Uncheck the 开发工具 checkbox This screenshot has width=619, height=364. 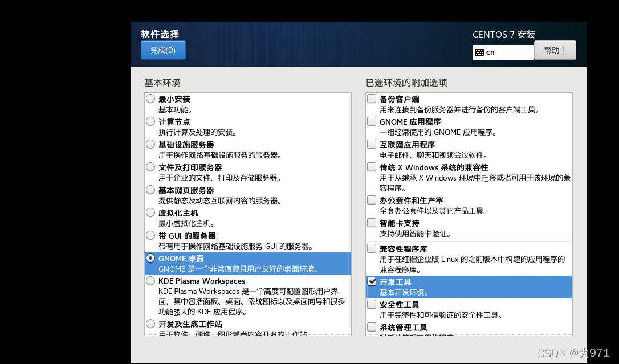[372, 281]
